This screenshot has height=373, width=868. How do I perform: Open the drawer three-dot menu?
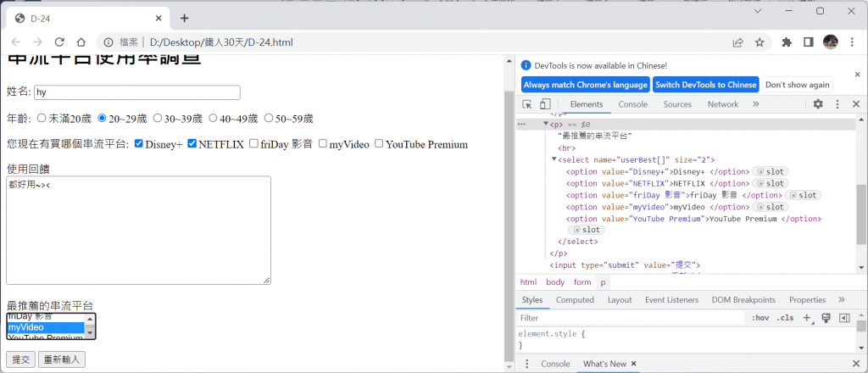[527, 364]
